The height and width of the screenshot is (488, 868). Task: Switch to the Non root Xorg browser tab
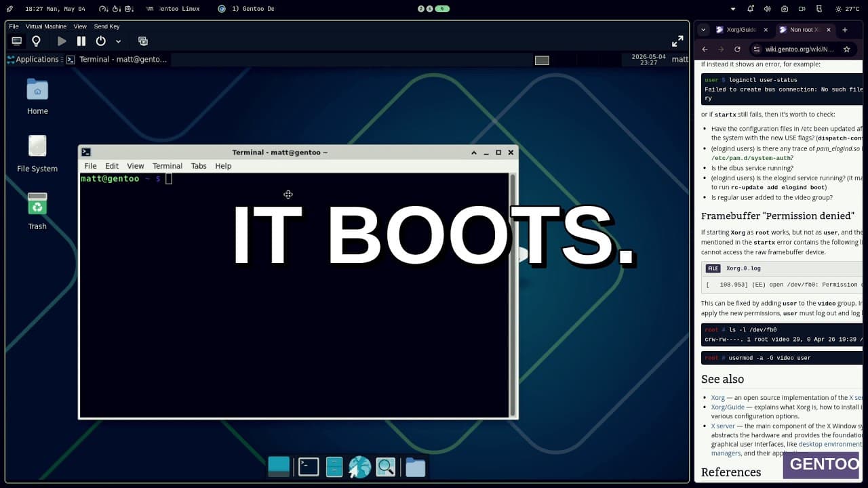pyautogui.click(x=804, y=30)
